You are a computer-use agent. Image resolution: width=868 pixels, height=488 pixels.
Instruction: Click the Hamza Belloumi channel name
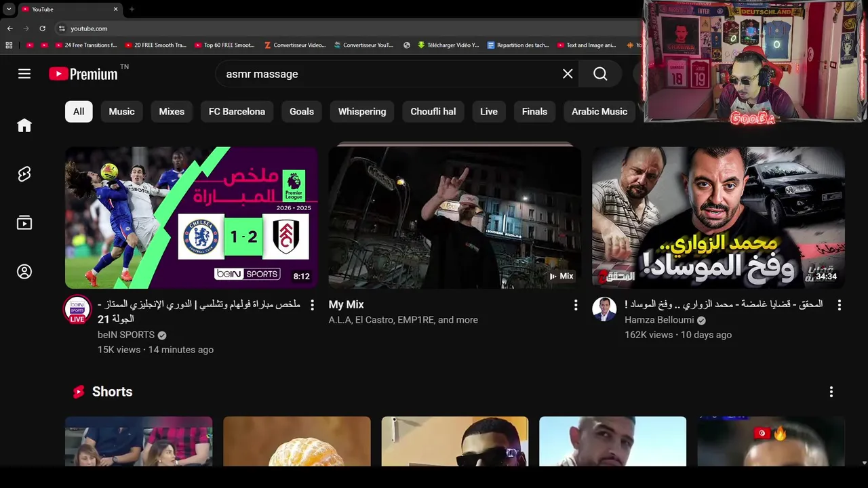click(x=659, y=320)
